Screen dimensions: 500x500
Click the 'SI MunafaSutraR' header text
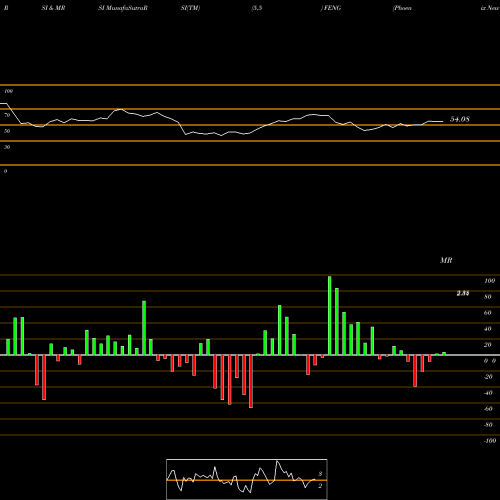123,8
